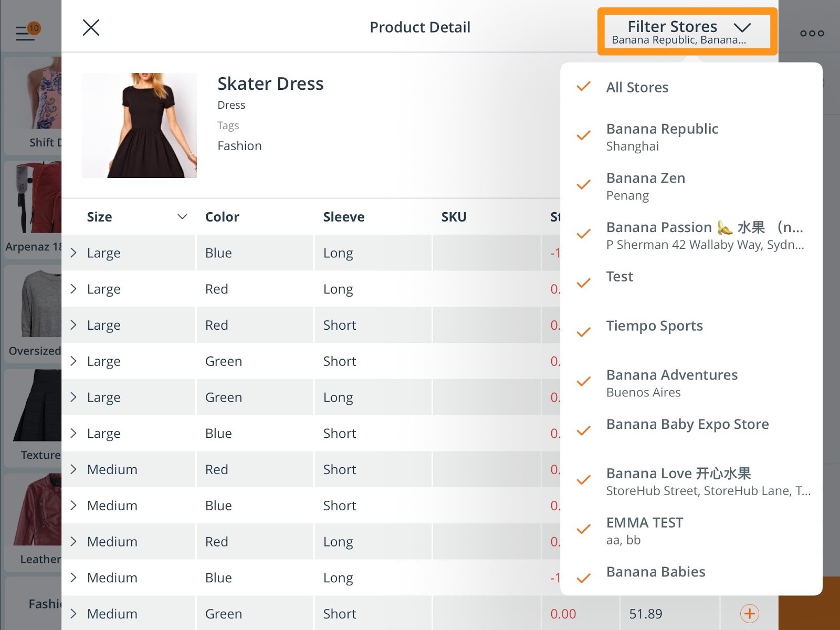
Task: Click the 0.00 stock value in Medium Green Short row
Action: tap(563, 614)
